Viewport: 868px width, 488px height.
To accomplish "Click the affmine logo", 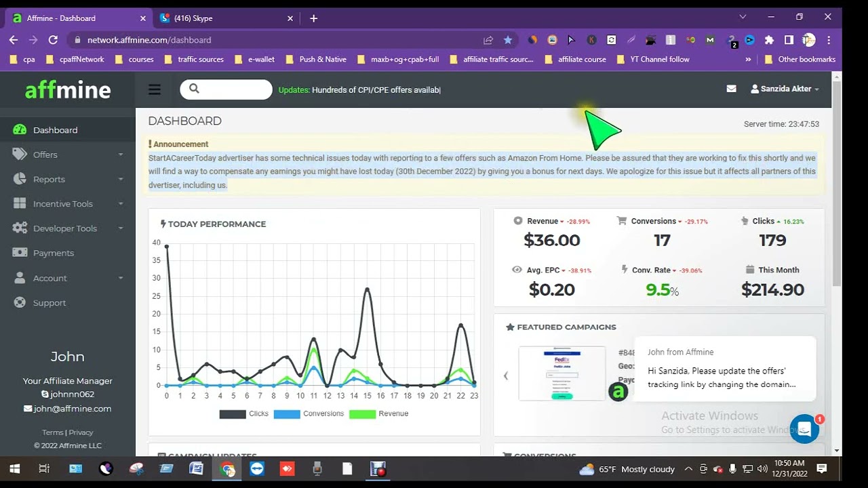I will click(68, 89).
